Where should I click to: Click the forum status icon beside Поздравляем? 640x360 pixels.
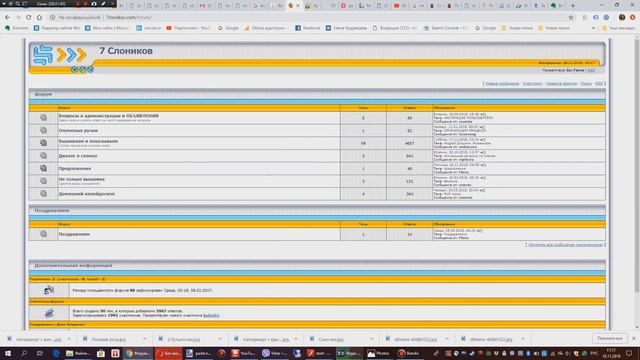(43, 234)
